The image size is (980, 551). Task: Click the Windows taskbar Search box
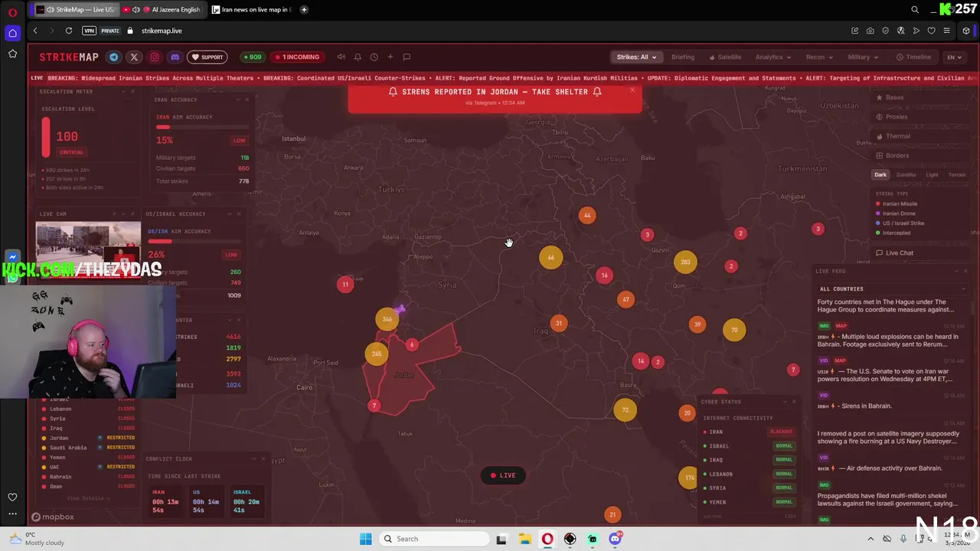tap(433, 539)
